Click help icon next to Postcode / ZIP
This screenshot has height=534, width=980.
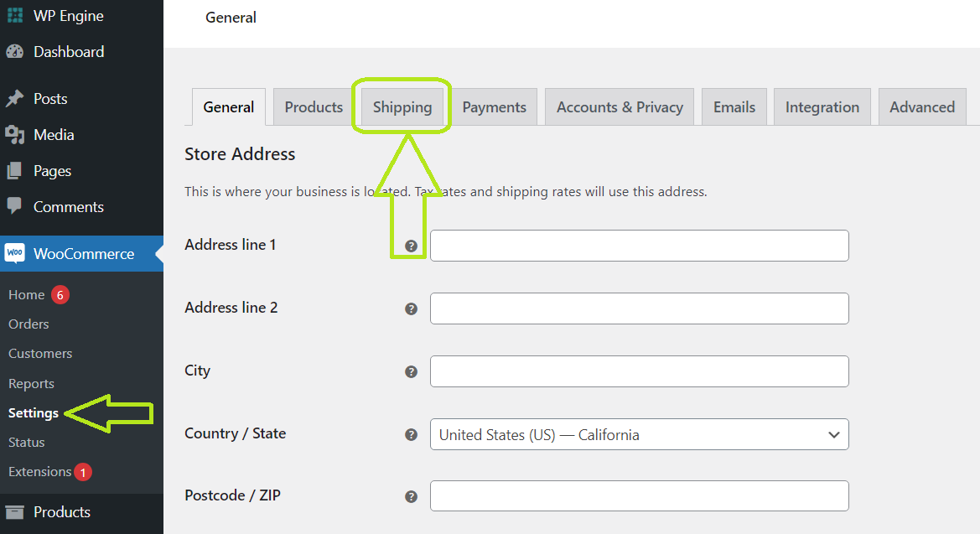(x=411, y=496)
